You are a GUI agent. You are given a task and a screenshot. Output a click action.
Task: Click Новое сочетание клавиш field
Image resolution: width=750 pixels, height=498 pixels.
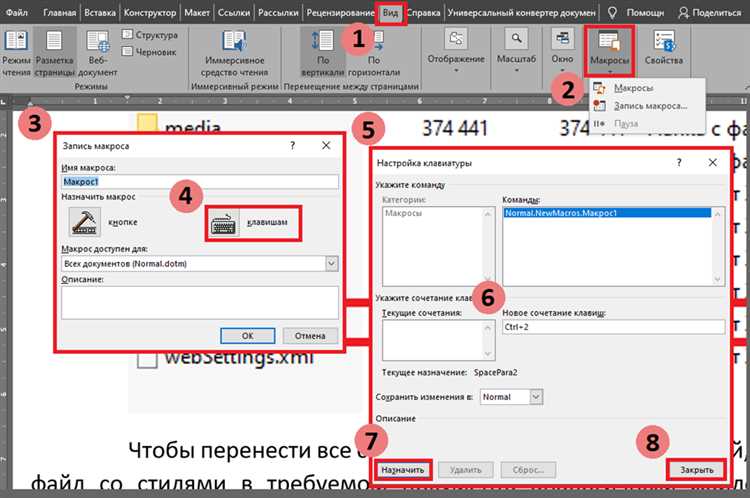[x=614, y=327]
